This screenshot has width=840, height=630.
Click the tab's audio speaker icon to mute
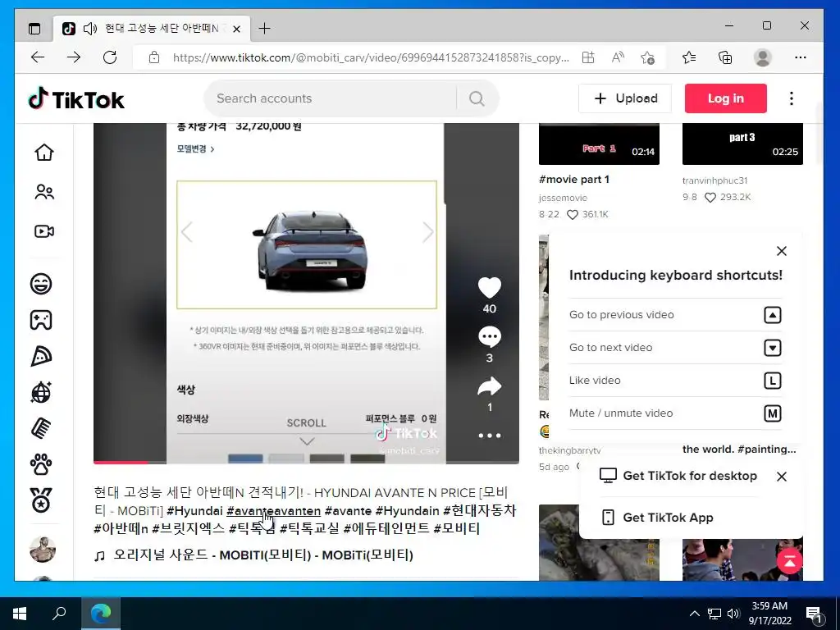(x=89, y=29)
